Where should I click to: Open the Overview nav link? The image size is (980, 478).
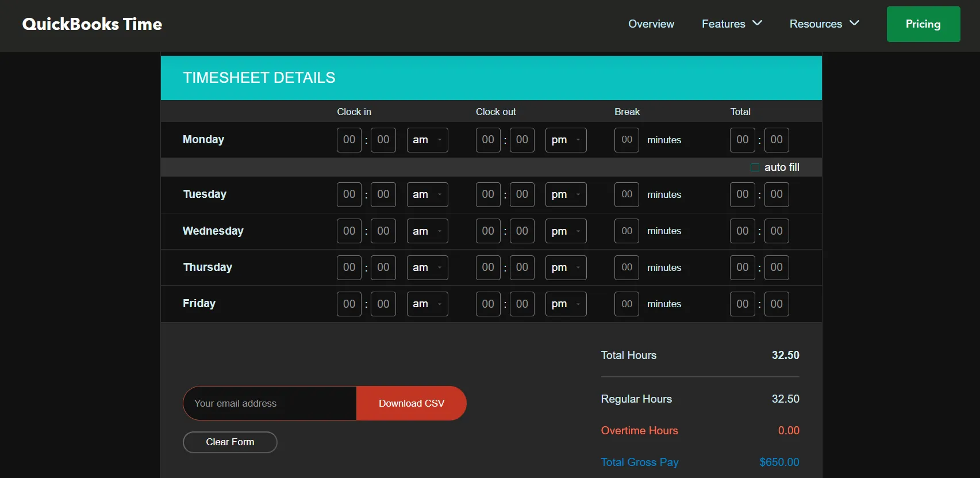coord(651,24)
